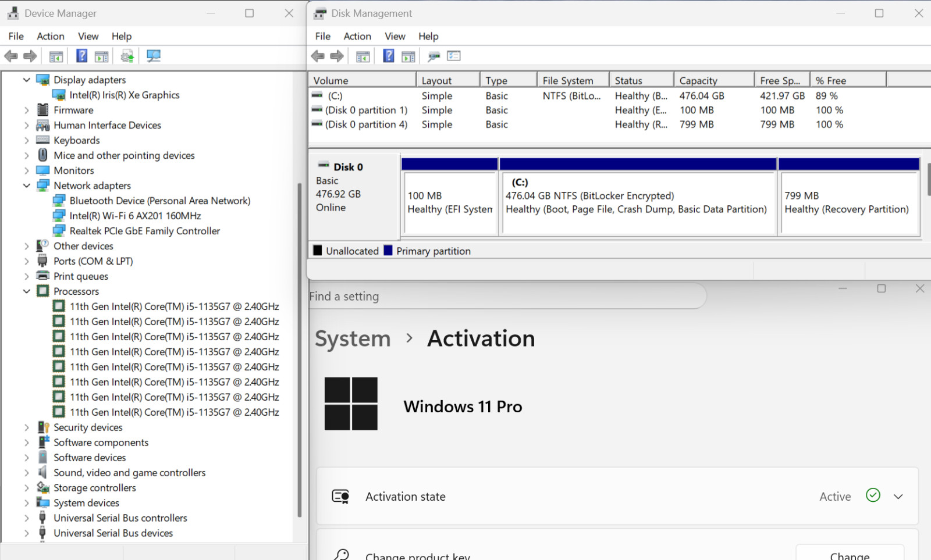The width and height of the screenshot is (931, 560).
Task: Select the Monitors tree item
Action: click(x=74, y=170)
